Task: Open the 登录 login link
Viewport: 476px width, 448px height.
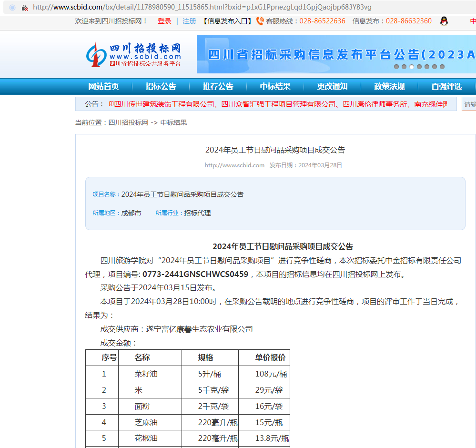Action: pyautogui.click(x=164, y=21)
